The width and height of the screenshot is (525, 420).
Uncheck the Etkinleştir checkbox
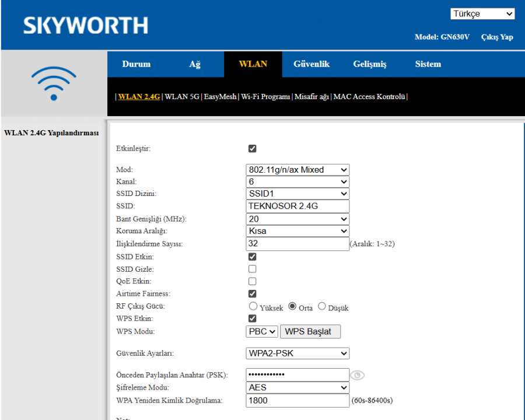click(252, 148)
